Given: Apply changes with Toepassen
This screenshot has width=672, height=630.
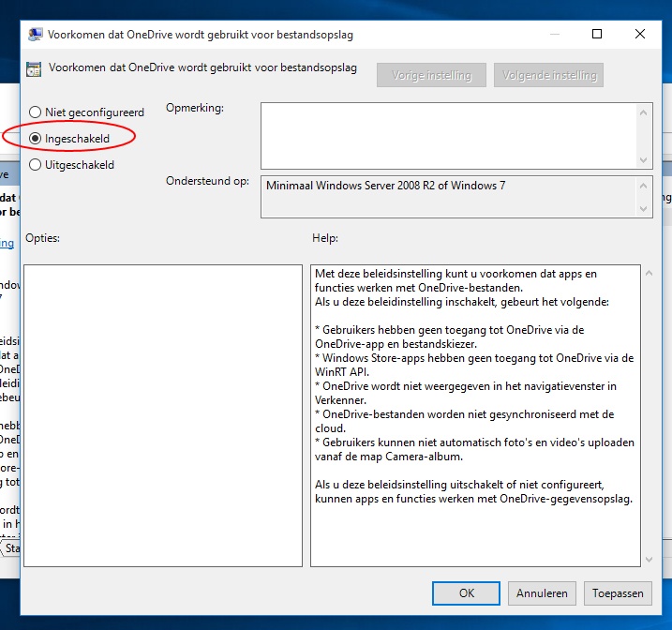Looking at the screenshot, I should click(x=618, y=593).
